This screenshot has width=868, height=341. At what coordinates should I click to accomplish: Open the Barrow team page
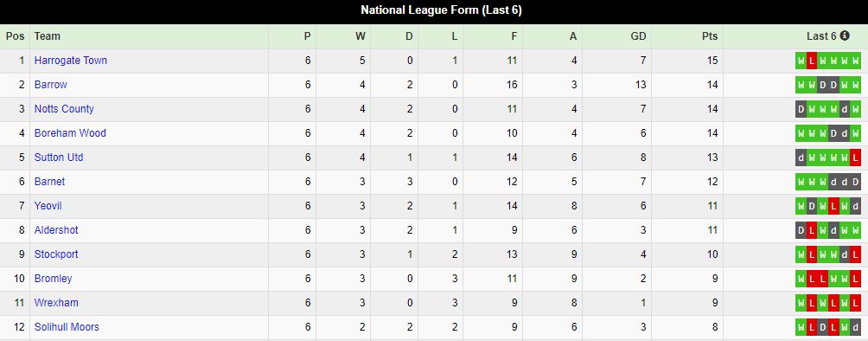click(x=50, y=85)
